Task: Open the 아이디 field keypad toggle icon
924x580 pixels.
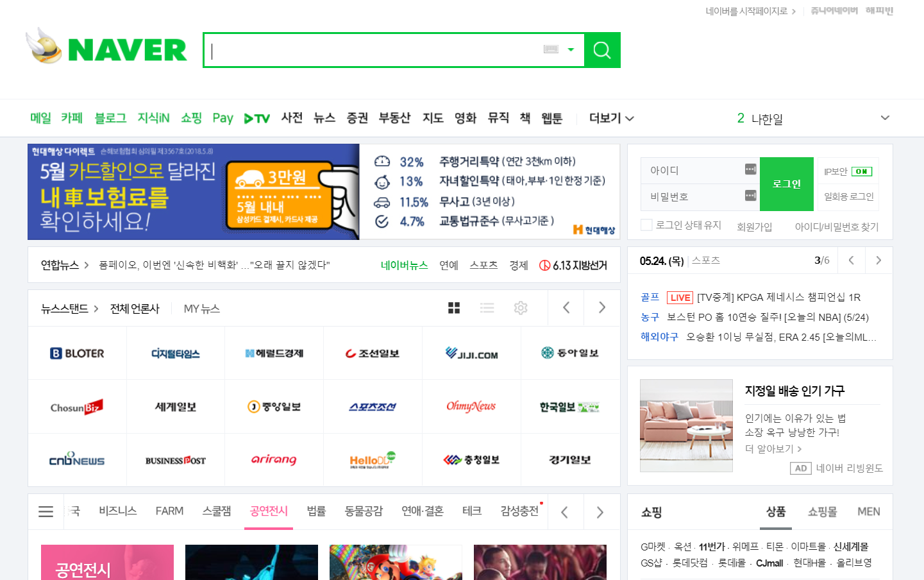Action: tap(750, 169)
